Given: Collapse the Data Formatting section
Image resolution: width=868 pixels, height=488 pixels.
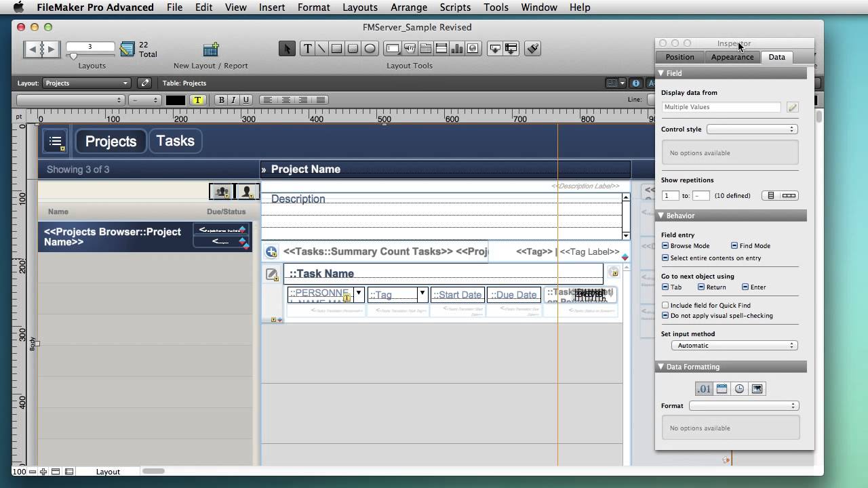Looking at the screenshot, I should [661, 367].
